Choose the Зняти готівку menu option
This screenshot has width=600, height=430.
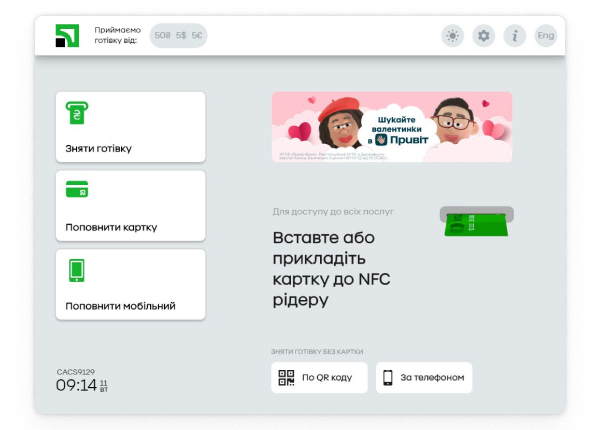coord(131,127)
